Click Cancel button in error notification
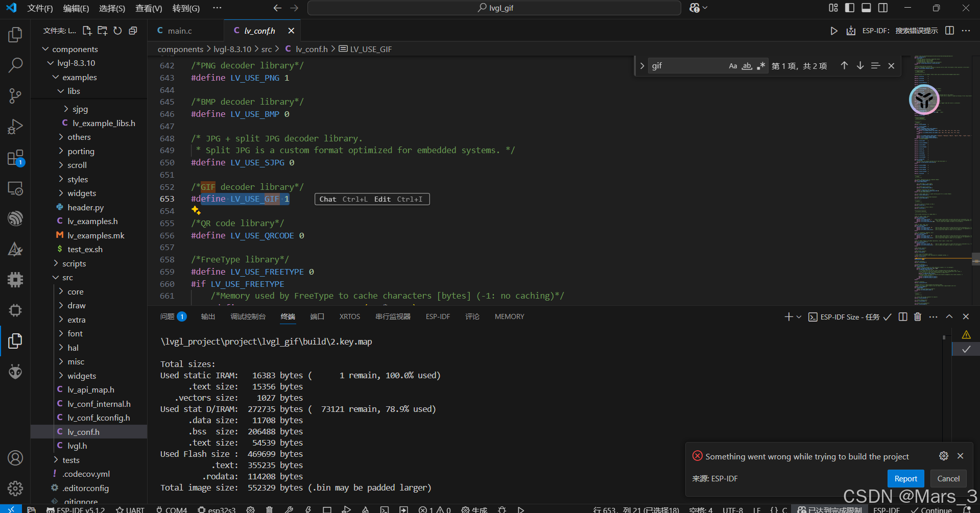Screen dimensions: 980x513 [948, 478]
